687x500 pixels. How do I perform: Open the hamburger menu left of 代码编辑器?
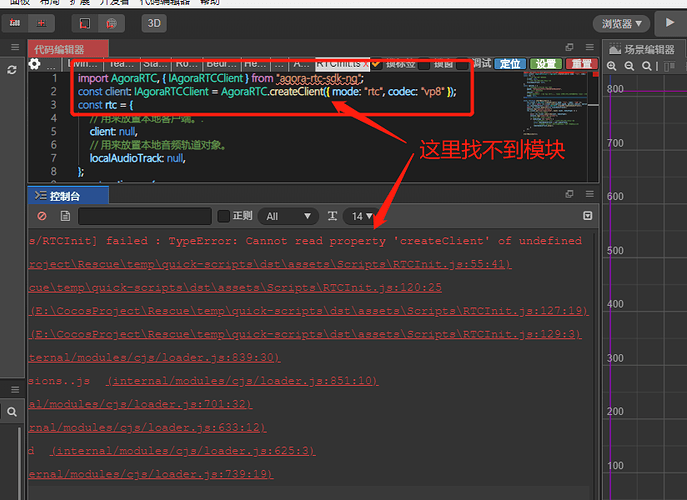[x=15, y=47]
